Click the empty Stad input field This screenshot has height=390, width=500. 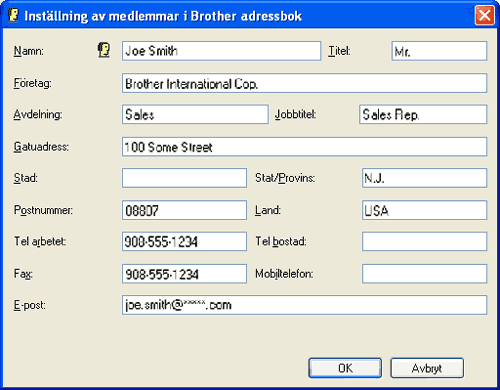tap(184, 178)
